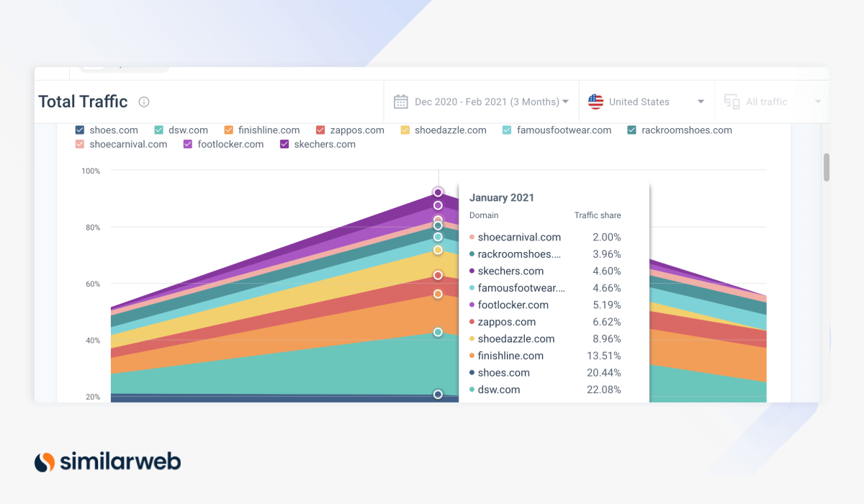This screenshot has width=864, height=504.
Task: Click shoecarnival.com in the tooltip
Action: click(x=519, y=237)
